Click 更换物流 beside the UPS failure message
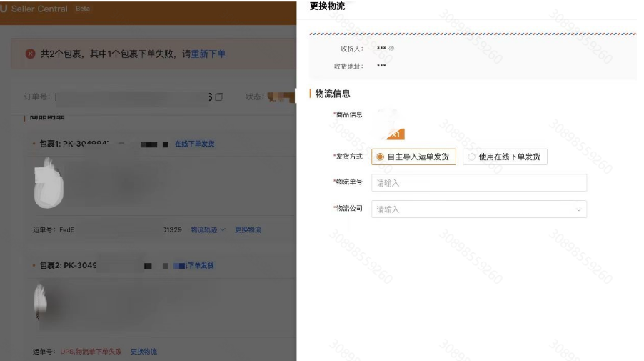The height and width of the screenshot is (361, 644). pos(144,351)
